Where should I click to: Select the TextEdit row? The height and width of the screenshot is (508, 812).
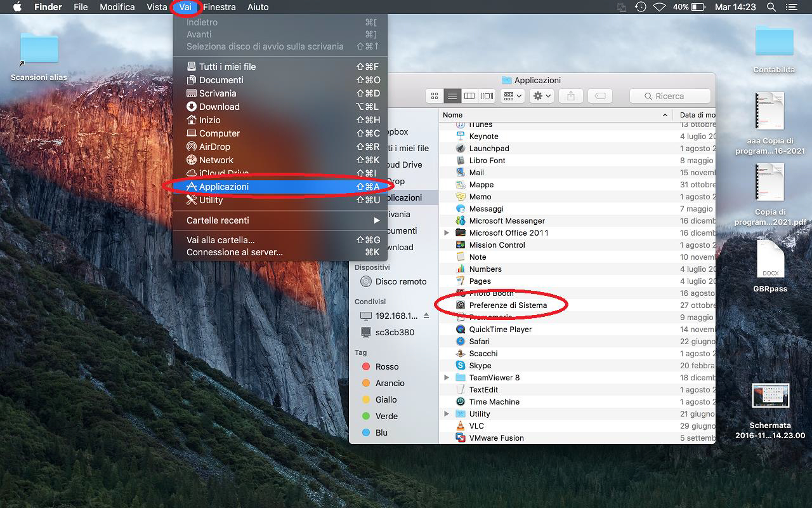pos(577,390)
